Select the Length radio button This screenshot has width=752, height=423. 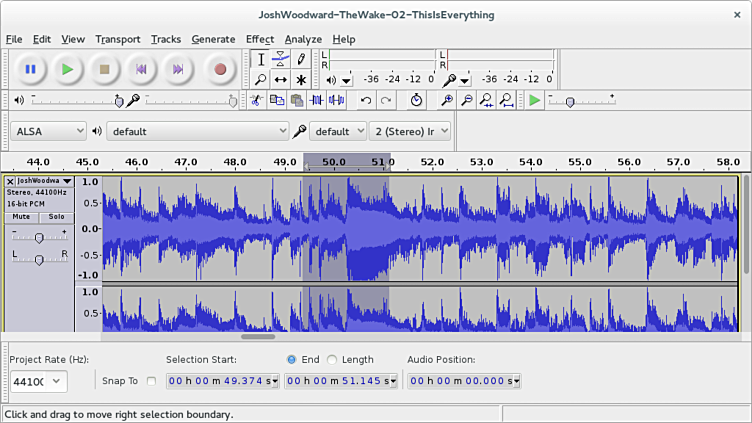333,360
